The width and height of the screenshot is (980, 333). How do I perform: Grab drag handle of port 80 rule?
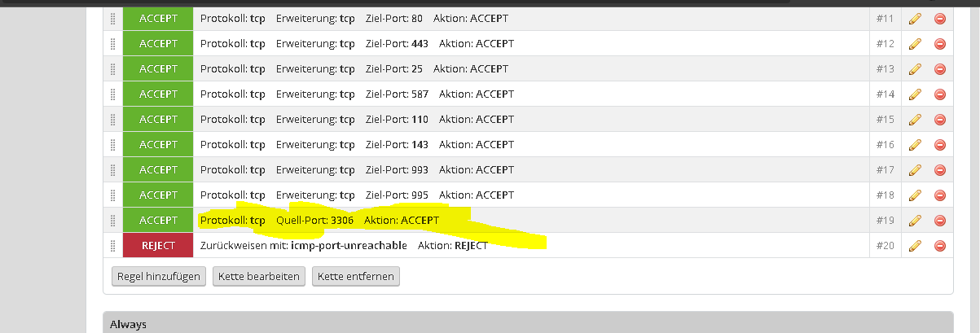click(x=113, y=18)
